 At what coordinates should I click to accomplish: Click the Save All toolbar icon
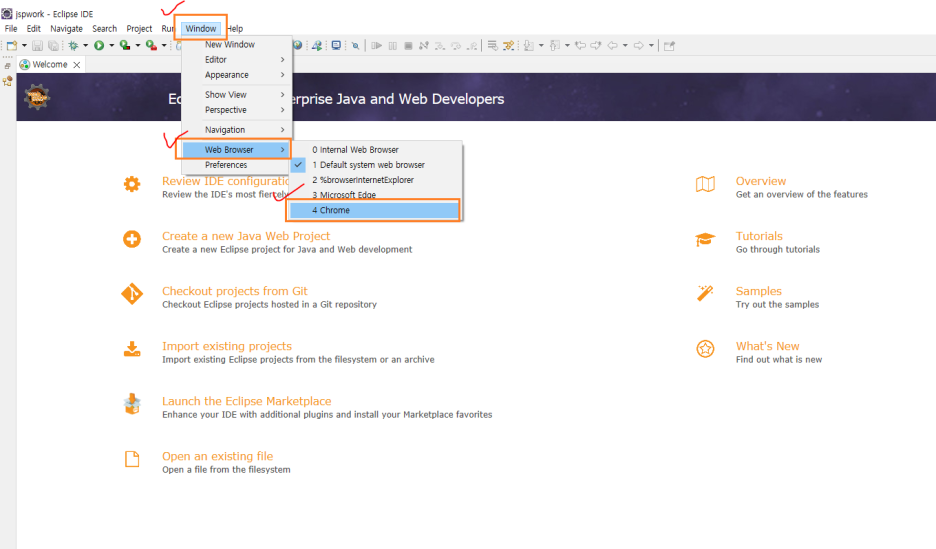(x=54, y=45)
